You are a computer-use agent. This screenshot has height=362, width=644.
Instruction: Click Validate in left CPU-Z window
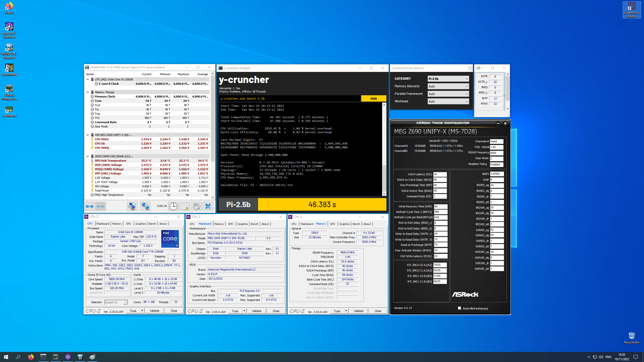pyautogui.click(x=154, y=311)
